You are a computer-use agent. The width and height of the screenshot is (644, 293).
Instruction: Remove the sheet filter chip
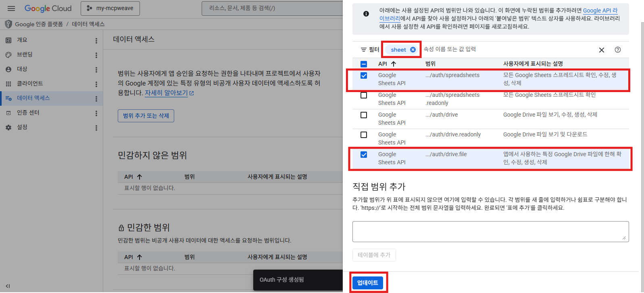tap(413, 50)
